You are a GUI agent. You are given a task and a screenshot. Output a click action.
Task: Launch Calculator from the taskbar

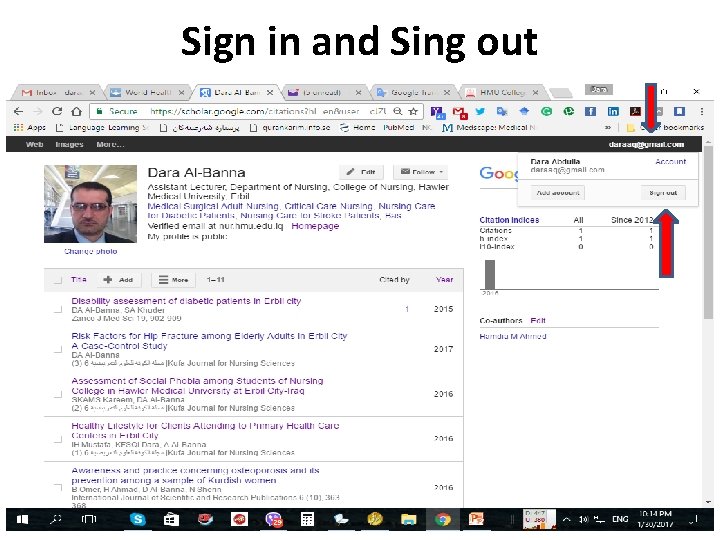point(307,519)
